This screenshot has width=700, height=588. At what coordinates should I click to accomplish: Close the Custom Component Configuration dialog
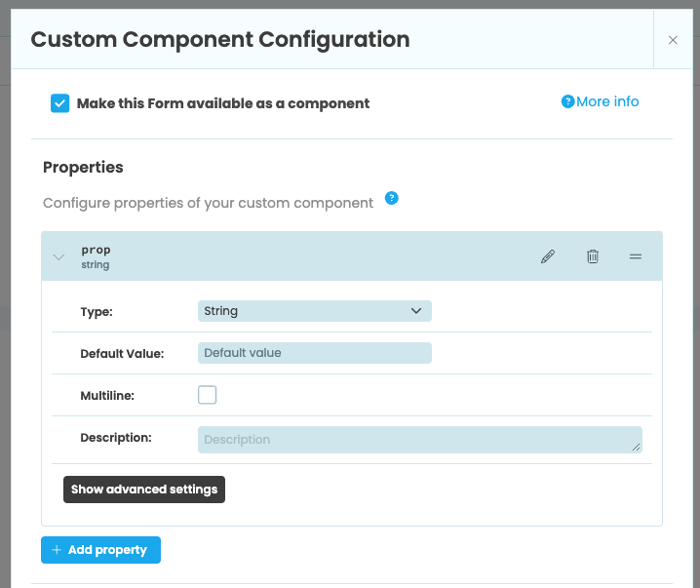click(673, 40)
